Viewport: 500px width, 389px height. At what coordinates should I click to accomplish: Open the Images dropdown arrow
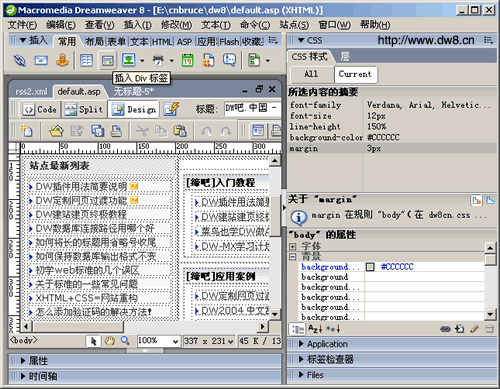point(142,61)
